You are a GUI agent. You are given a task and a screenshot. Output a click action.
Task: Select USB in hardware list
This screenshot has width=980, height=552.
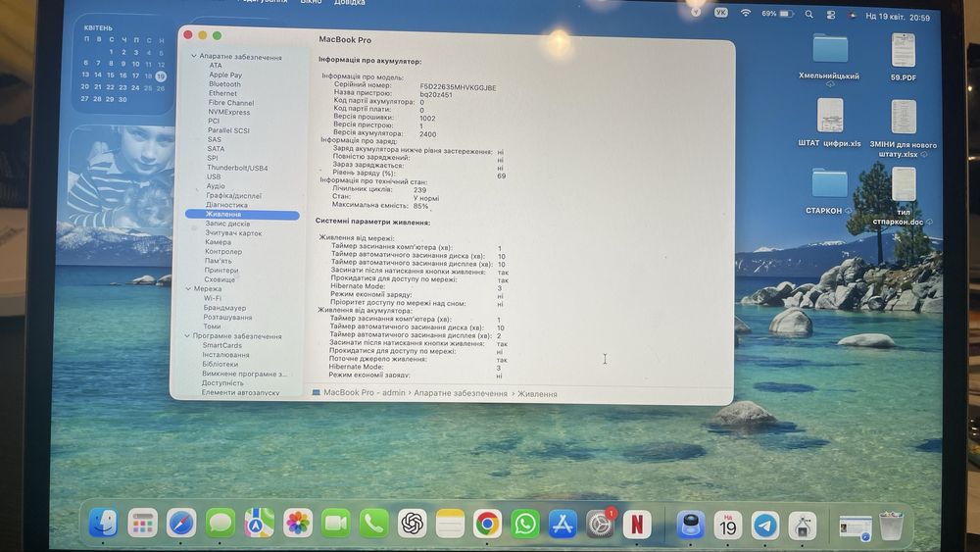[213, 176]
